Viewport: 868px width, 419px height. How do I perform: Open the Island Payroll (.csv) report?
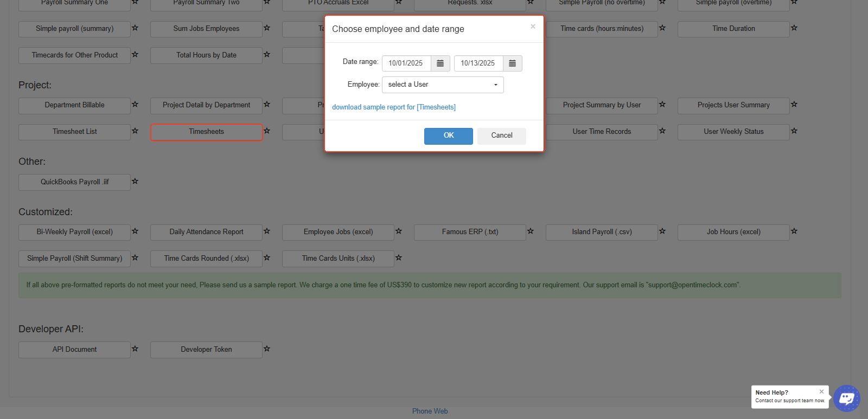coord(602,232)
